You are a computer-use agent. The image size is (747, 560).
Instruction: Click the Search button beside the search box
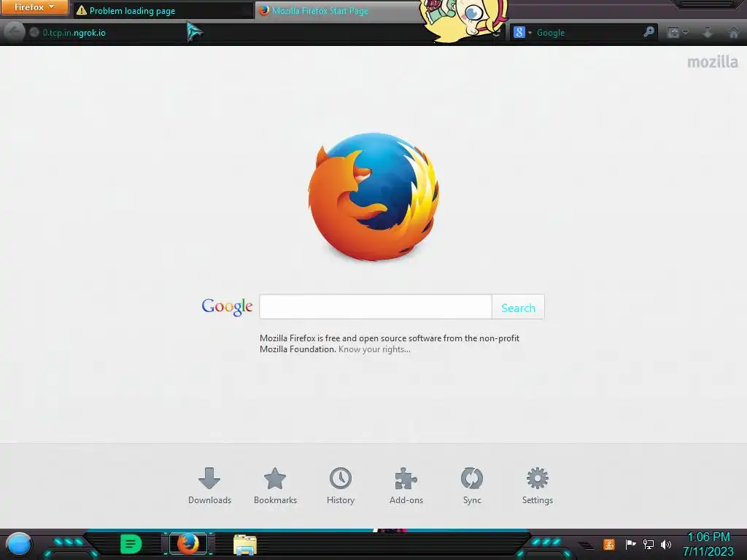(x=518, y=308)
